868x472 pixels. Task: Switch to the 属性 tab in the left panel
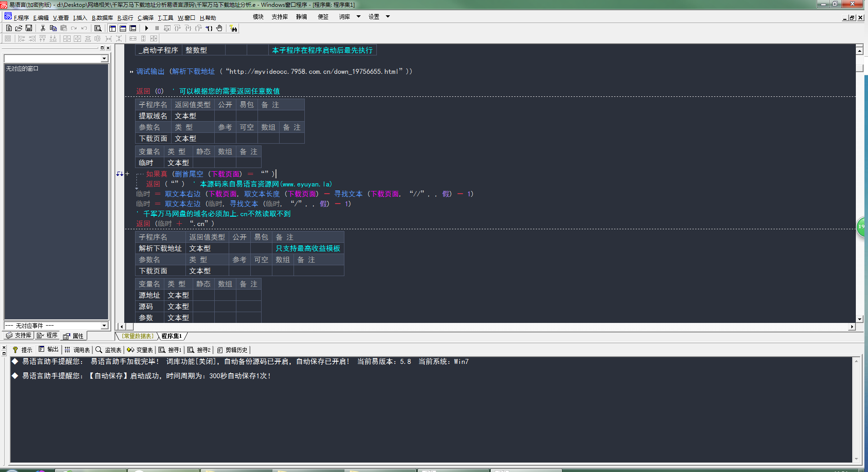pyautogui.click(x=74, y=336)
